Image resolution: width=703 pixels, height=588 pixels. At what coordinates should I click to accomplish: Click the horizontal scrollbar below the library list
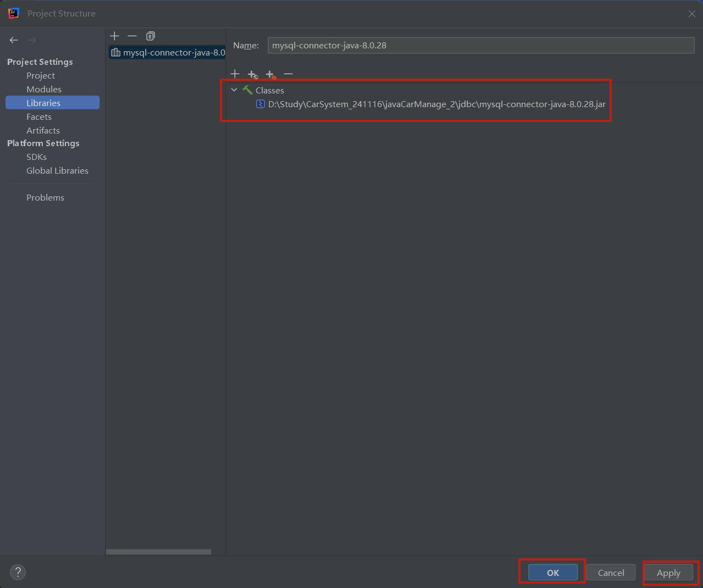point(158,552)
